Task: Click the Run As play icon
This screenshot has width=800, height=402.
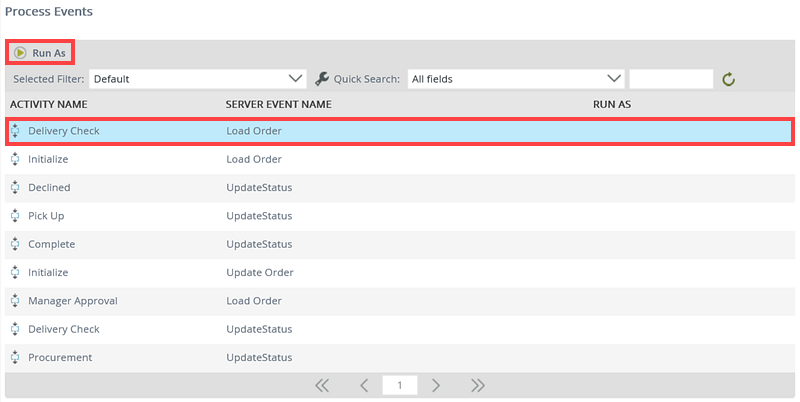Action: [x=20, y=52]
